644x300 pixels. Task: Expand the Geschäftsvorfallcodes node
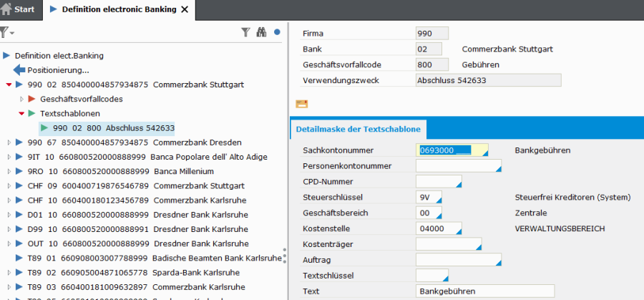pos(21,99)
